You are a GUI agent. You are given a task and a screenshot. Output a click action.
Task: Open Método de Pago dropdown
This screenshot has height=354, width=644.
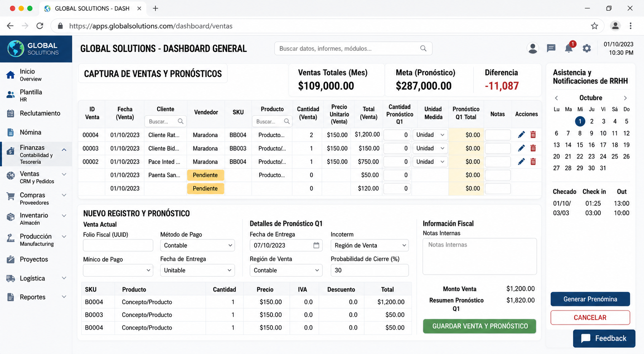coord(198,245)
